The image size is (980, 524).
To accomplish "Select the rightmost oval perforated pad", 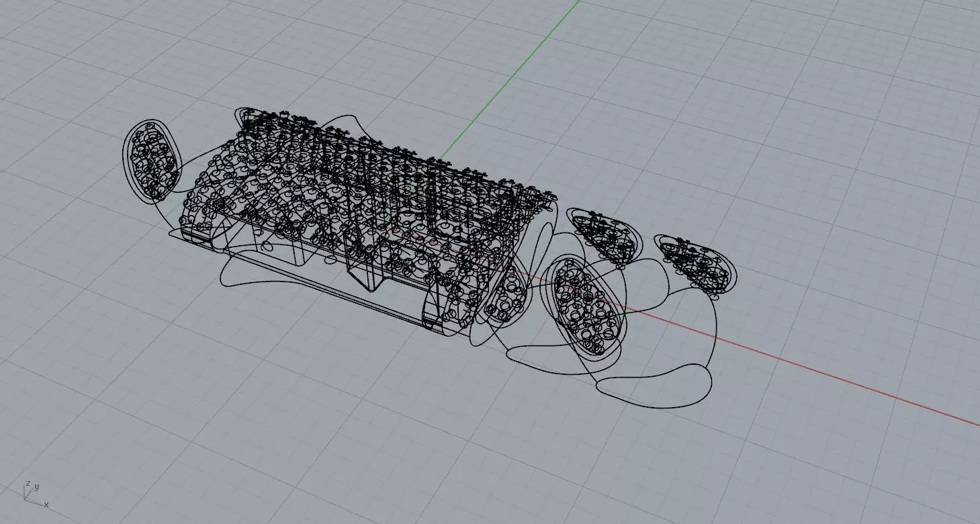I will 696,264.
